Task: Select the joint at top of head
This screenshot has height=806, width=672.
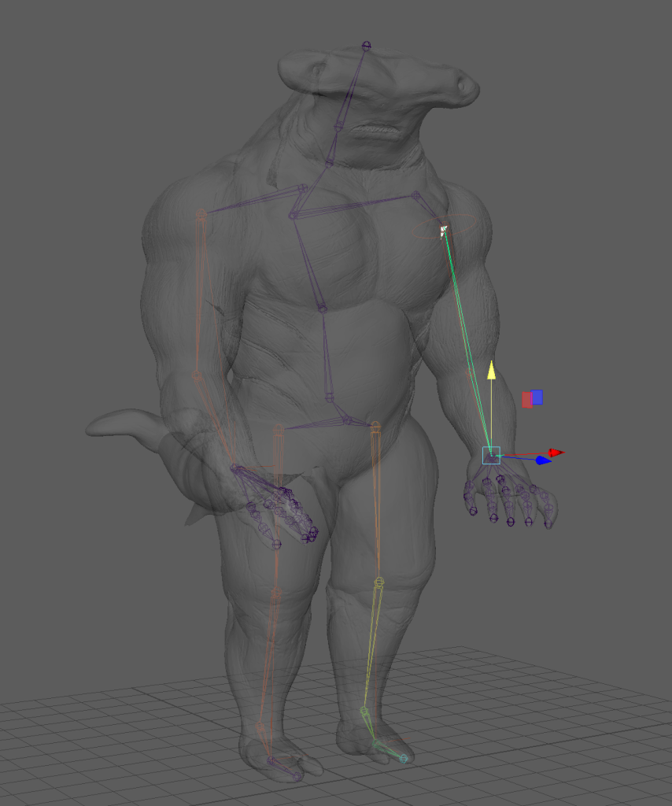Action: coord(366,46)
